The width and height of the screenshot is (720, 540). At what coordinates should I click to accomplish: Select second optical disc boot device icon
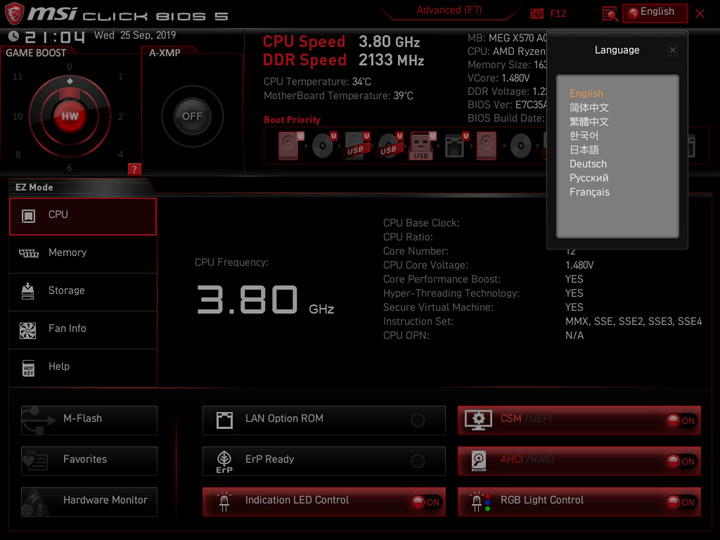[x=521, y=146]
